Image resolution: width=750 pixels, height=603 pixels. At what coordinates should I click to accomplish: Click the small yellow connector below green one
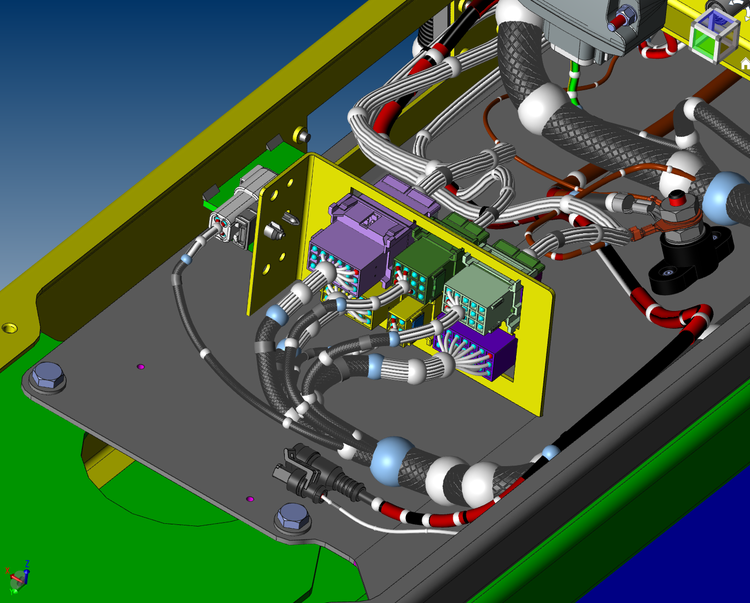point(407,317)
